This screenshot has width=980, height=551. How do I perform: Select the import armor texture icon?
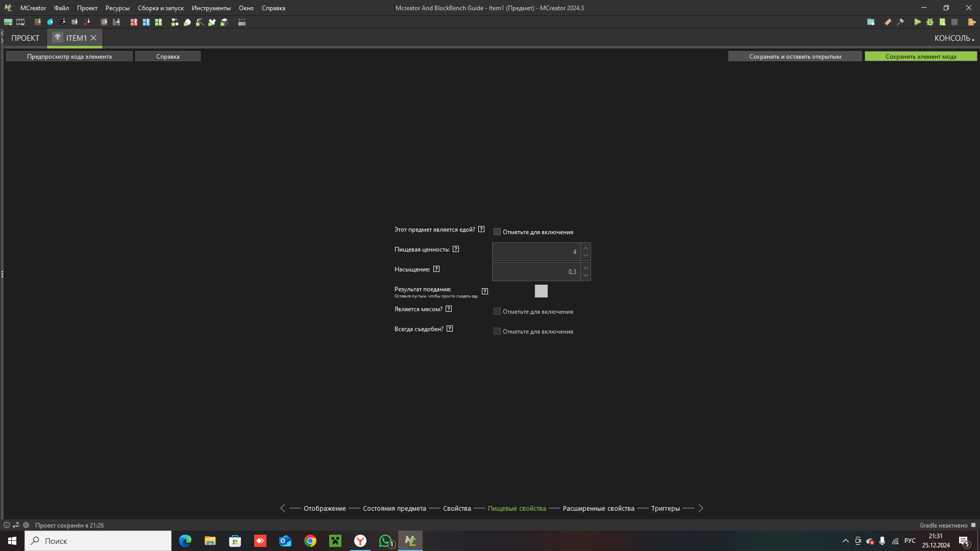click(x=62, y=22)
